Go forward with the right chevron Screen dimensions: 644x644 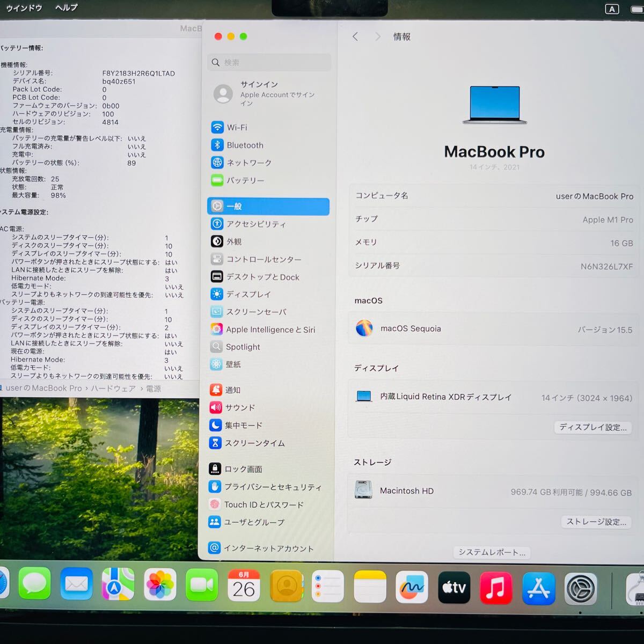coord(378,36)
